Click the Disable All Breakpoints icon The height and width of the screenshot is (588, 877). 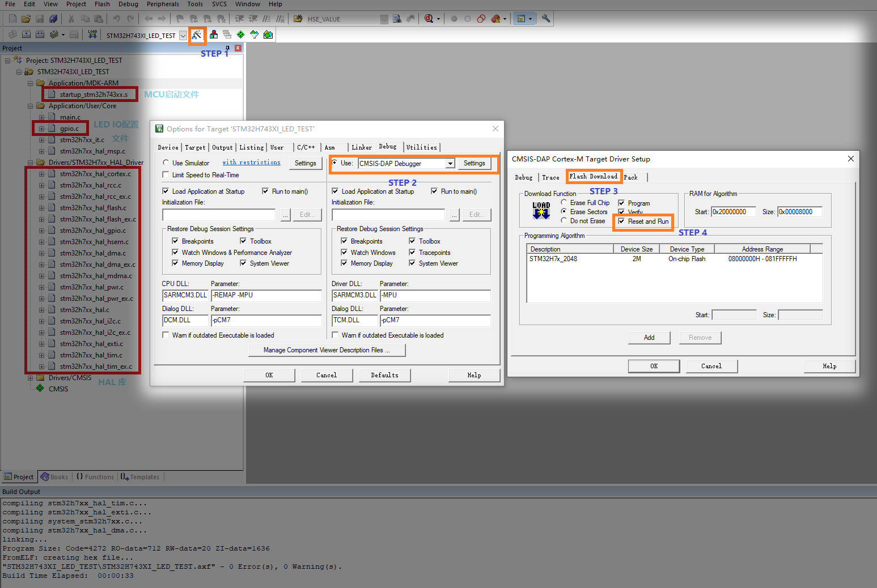click(481, 19)
